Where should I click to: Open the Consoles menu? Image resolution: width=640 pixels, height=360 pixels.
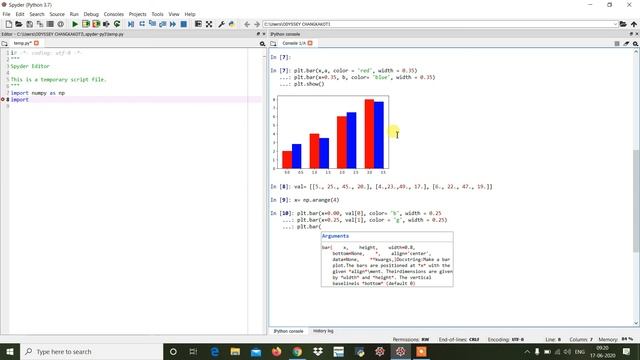click(x=113, y=14)
